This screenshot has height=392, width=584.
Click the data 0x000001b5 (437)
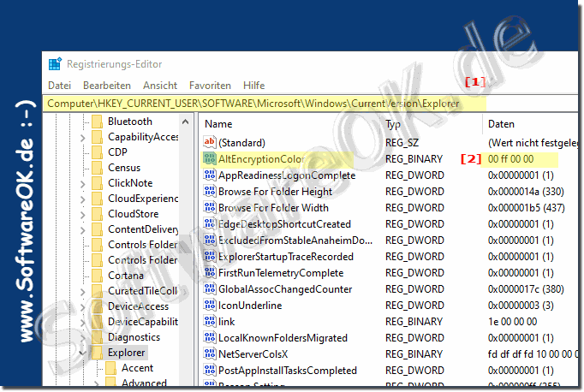pos(526,208)
